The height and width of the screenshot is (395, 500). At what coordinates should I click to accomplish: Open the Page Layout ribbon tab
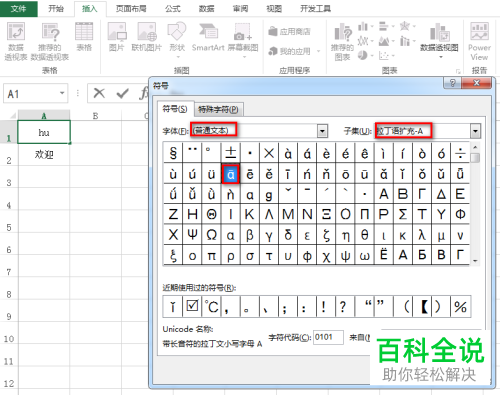pos(131,9)
